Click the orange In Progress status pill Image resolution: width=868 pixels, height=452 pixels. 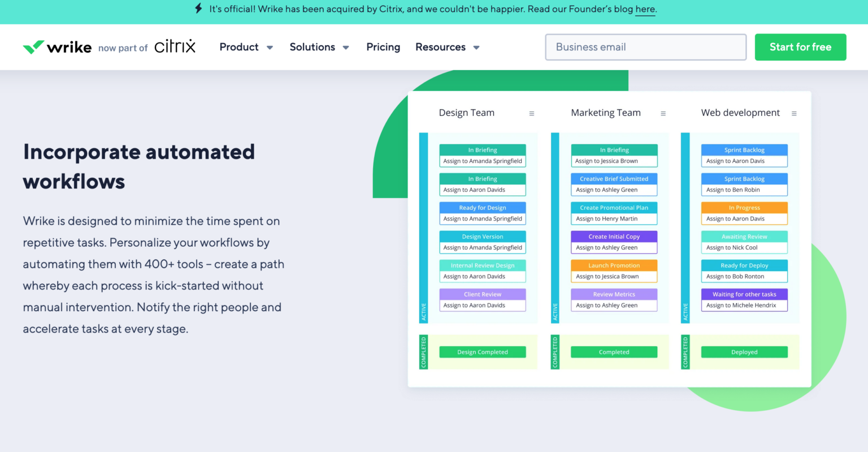pyautogui.click(x=744, y=208)
